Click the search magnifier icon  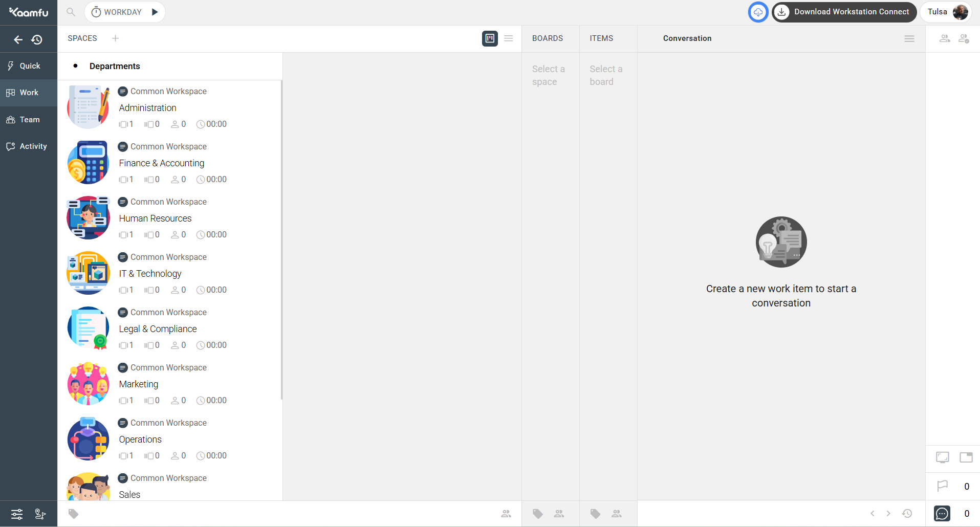pos(71,12)
